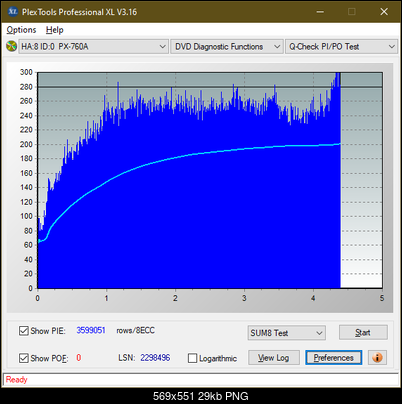Open the Help menu
Screen dimensions: 402x404
click(54, 30)
